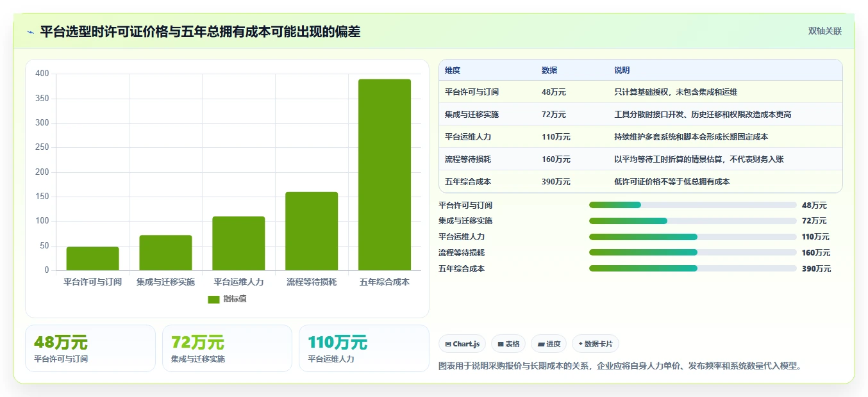
Task: Open the 72万元 集成与迁移实施 data card
Action: point(227,348)
